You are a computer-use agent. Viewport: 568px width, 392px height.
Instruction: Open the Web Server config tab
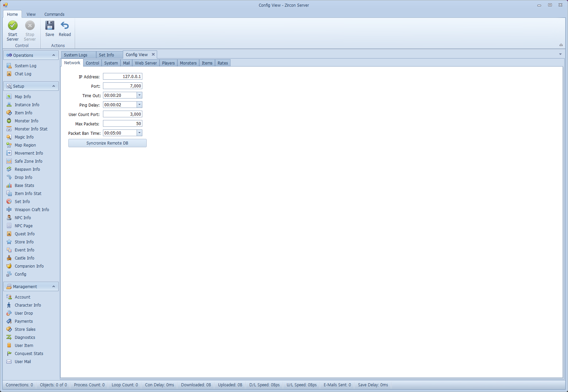[146, 63]
